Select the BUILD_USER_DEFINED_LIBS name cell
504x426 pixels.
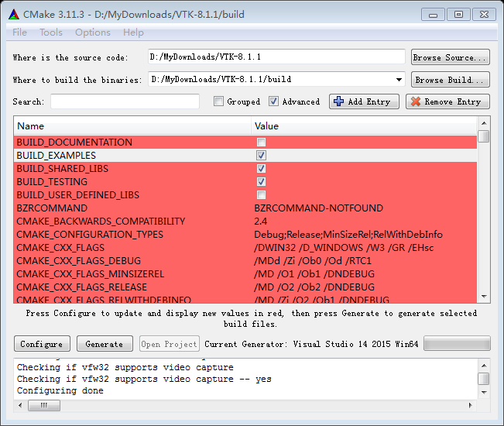(x=77, y=195)
